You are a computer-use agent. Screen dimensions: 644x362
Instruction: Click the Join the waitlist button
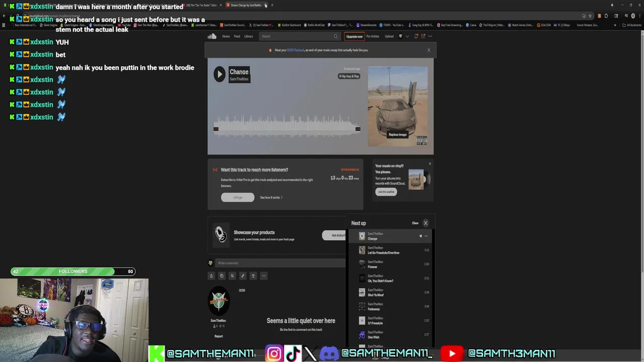(386, 192)
